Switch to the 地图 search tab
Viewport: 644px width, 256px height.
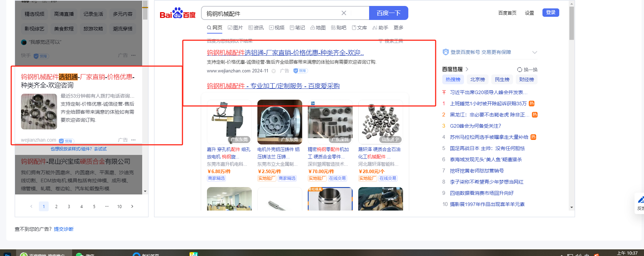tap(318, 28)
